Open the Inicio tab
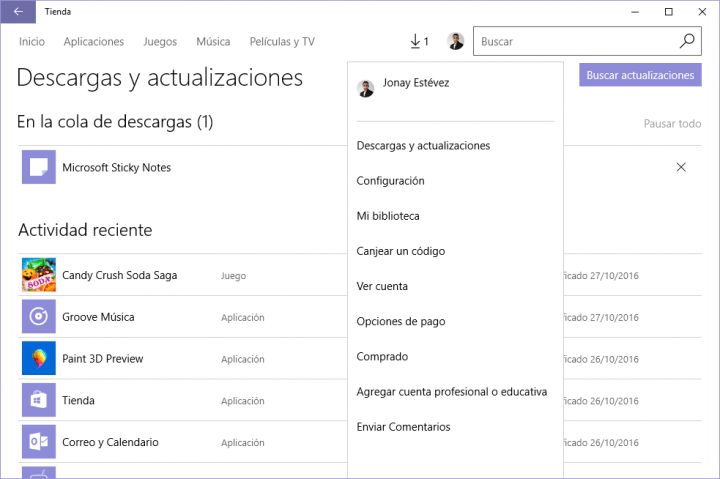720x479 pixels. pyautogui.click(x=32, y=42)
